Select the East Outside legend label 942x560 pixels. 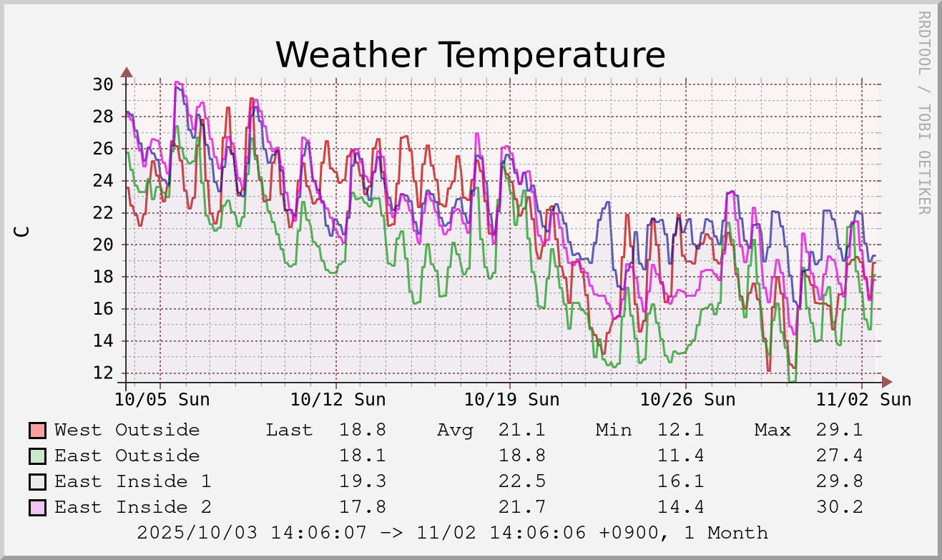click(127, 456)
